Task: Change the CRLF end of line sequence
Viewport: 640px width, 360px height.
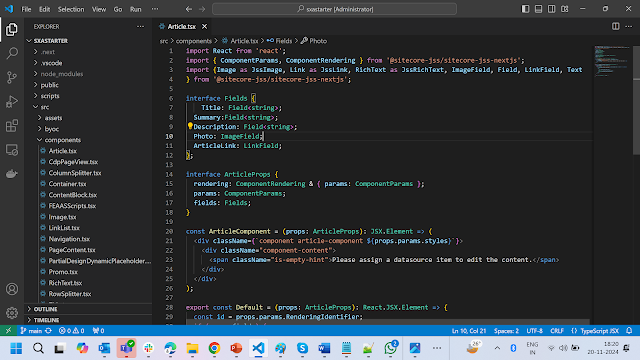Action: pyautogui.click(x=557, y=331)
